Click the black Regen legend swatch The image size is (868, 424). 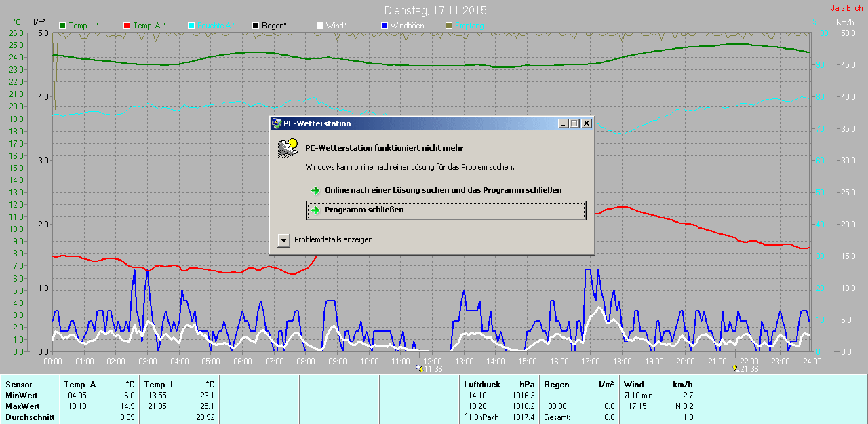256,26
